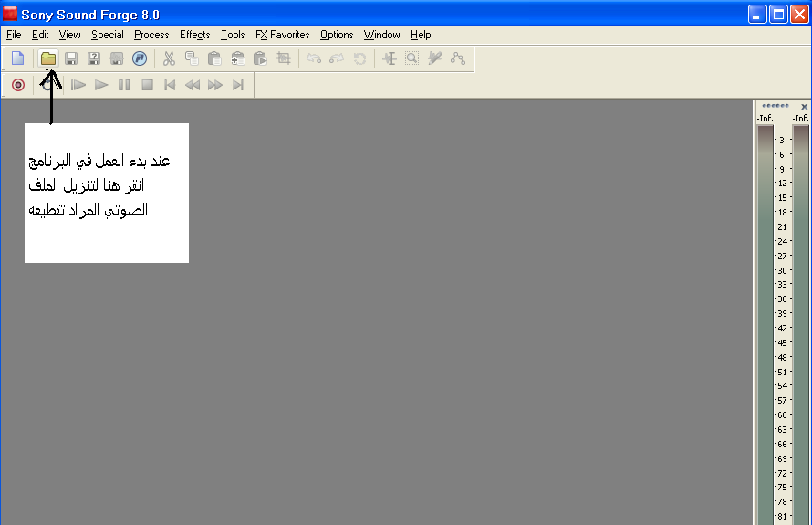Click the Copy icon in toolbar

point(192,58)
